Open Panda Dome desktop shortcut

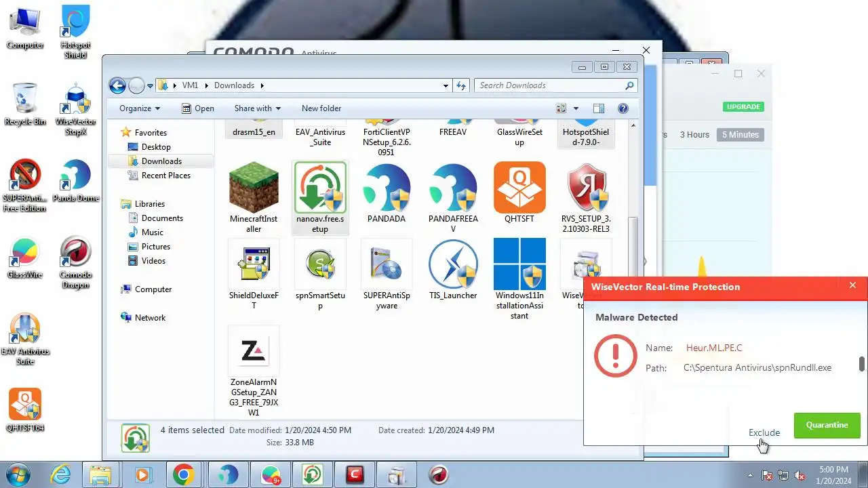click(75, 180)
